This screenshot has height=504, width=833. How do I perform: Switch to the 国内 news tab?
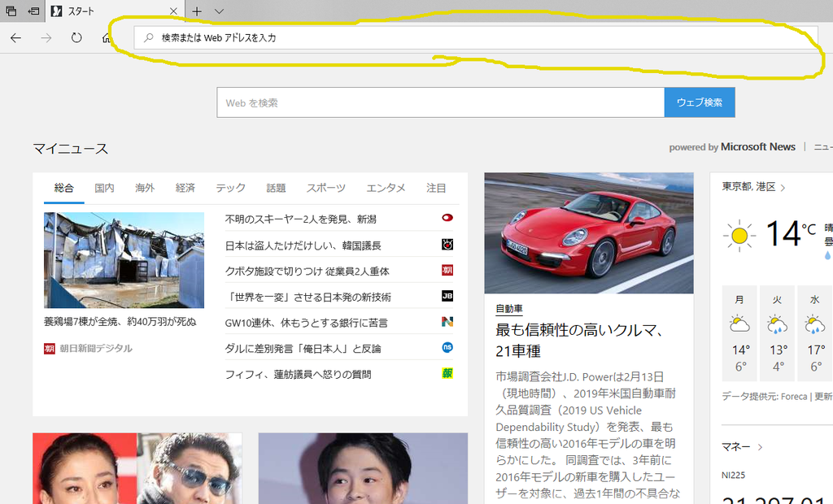coord(104,188)
